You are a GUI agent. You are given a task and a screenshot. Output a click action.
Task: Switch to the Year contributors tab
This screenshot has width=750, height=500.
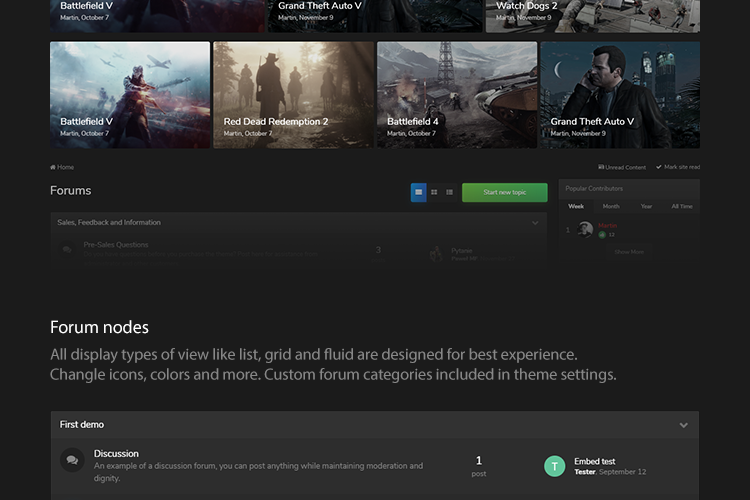[646, 206]
